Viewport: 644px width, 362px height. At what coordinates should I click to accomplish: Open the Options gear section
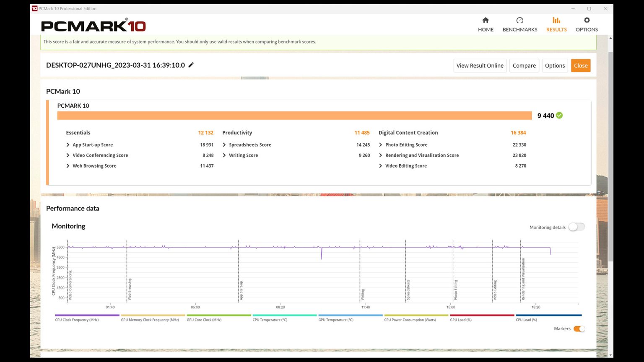[587, 24]
